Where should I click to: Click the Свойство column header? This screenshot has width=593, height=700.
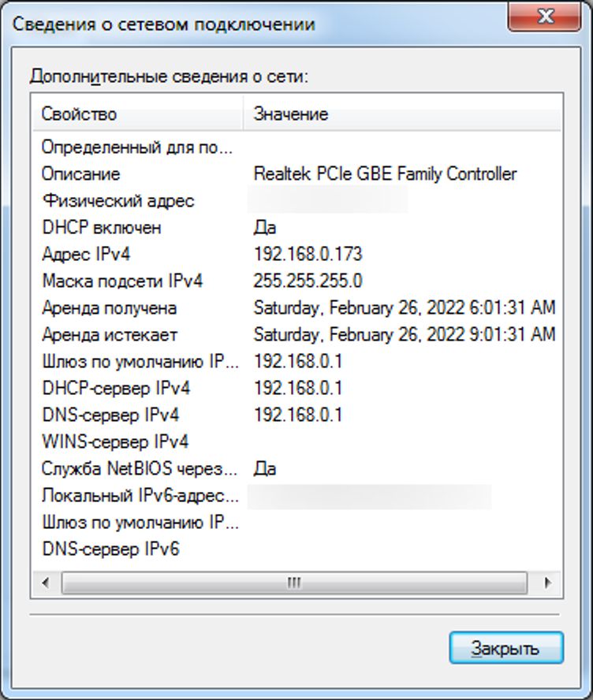coord(79,114)
